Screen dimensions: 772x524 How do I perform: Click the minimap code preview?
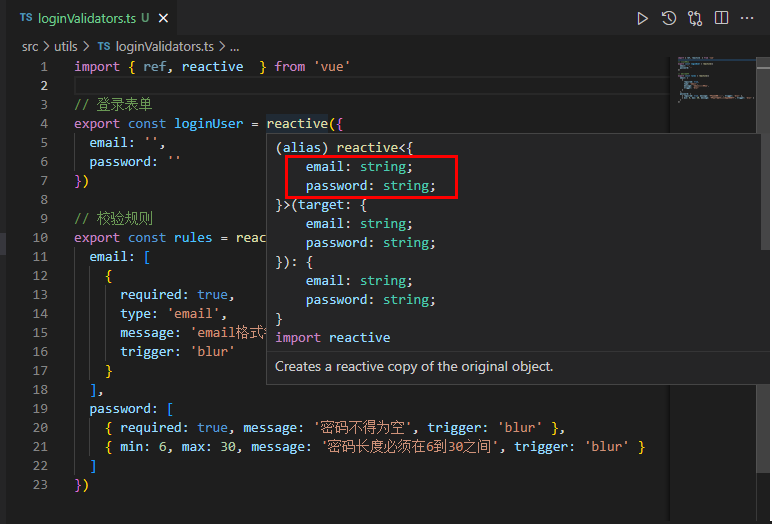tap(713, 80)
